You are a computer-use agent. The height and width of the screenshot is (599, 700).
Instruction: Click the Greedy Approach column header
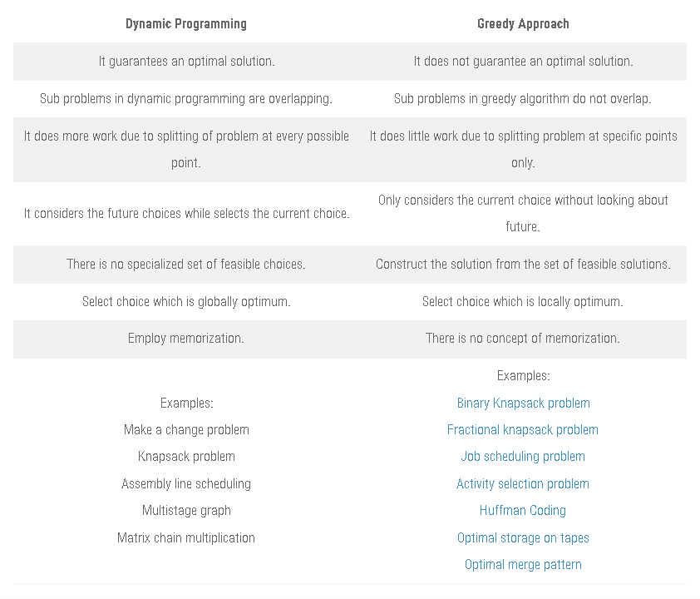coord(523,23)
